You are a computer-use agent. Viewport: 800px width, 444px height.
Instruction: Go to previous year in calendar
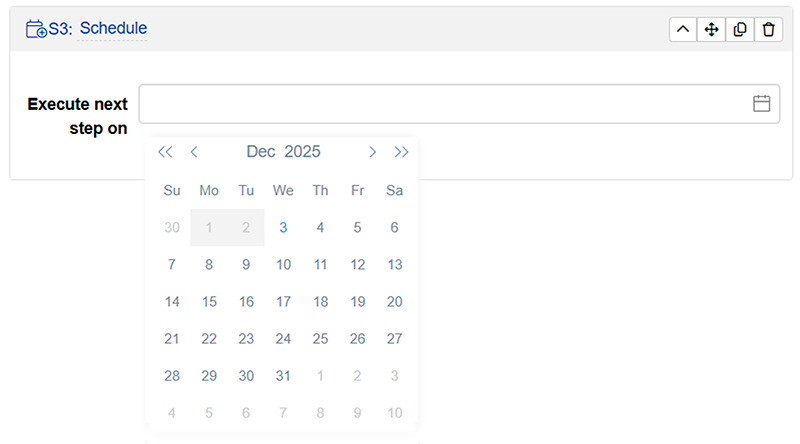coord(166,152)
